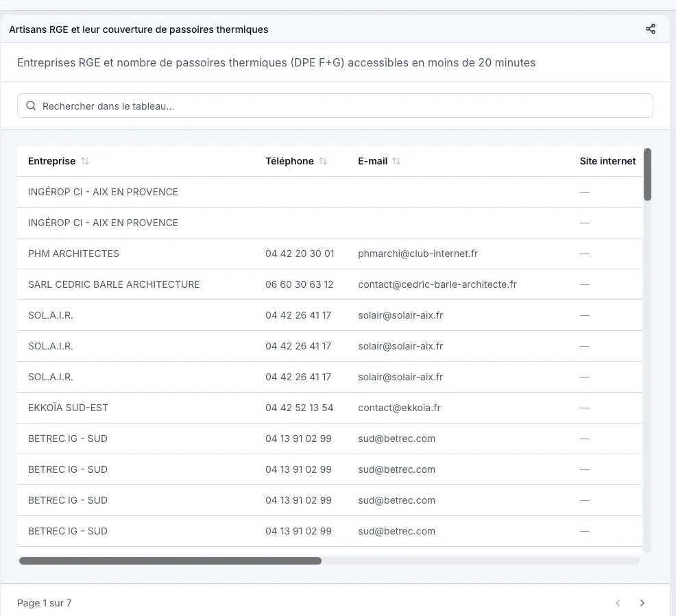This screenshot has height=616, width=676.
Task: Click phone number 06 60 30 63 12
Action: tap(299, 284)
